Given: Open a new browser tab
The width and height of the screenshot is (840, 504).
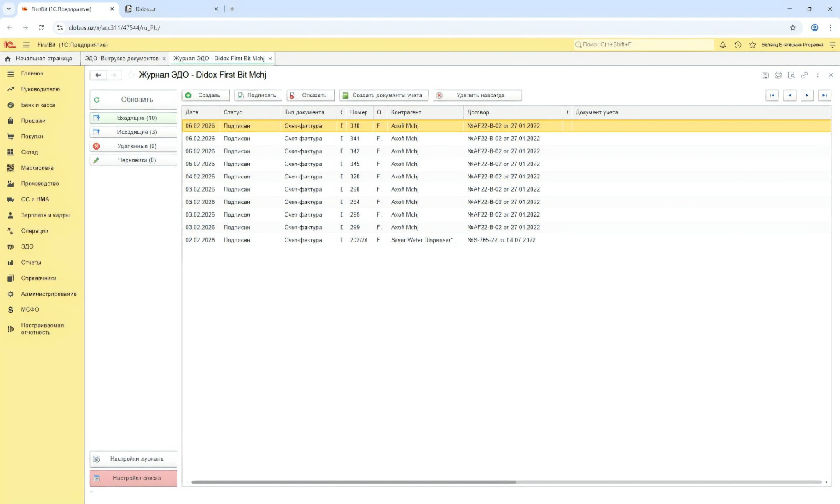Looking at the screenshot, I should [232, 9].
